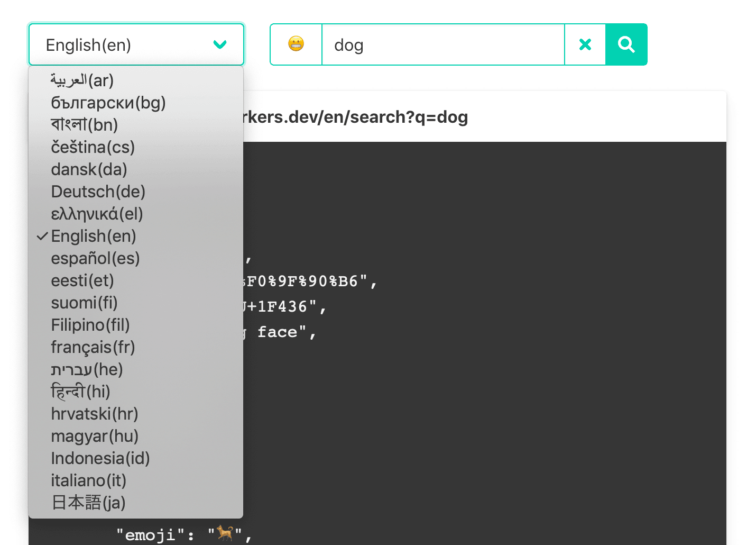Click the grimacing face emoji icon
756x545 pixels.
click(296, 44)
